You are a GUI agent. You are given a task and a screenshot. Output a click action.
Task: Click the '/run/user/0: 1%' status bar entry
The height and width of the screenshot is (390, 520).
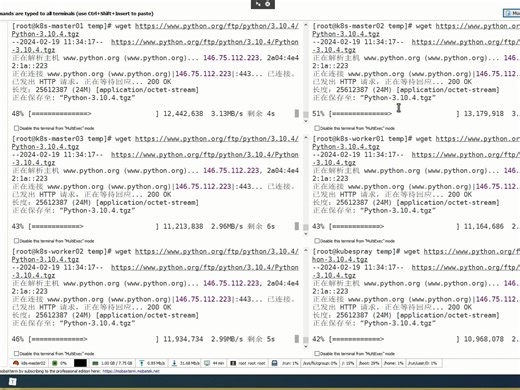422,363
